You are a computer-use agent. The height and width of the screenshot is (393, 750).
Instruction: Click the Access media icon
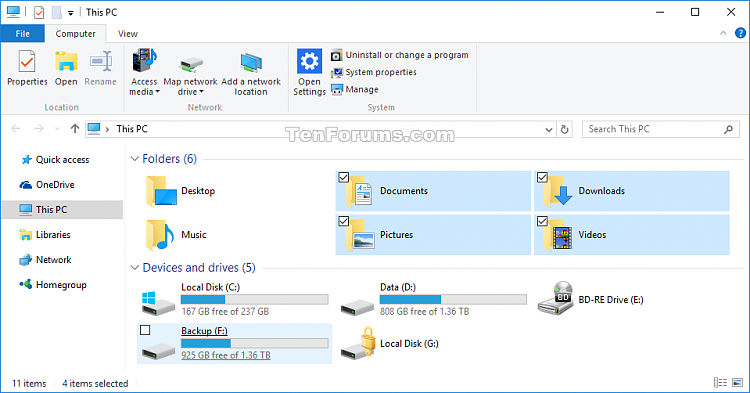(x=144, y=61)
